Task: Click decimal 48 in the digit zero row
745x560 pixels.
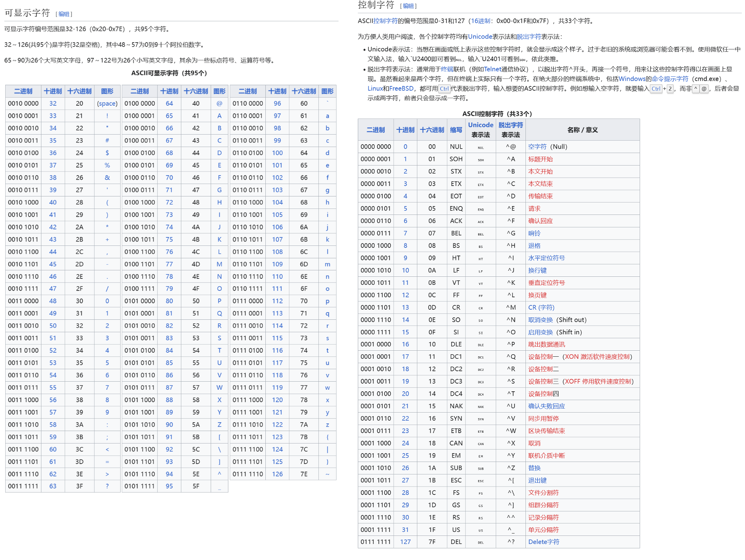Action: coord(53,301)
